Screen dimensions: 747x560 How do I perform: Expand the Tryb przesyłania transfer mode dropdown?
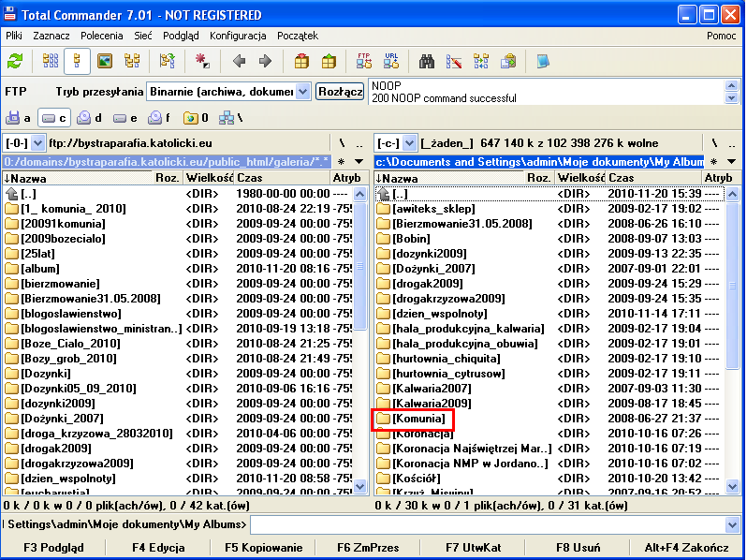click(303, 92)
